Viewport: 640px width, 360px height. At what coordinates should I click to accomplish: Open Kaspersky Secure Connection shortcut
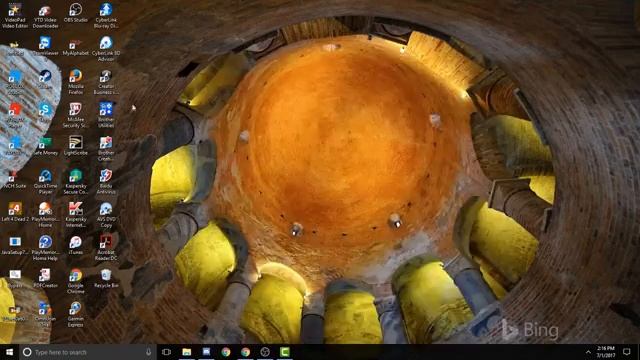click(x=76, y=182)
